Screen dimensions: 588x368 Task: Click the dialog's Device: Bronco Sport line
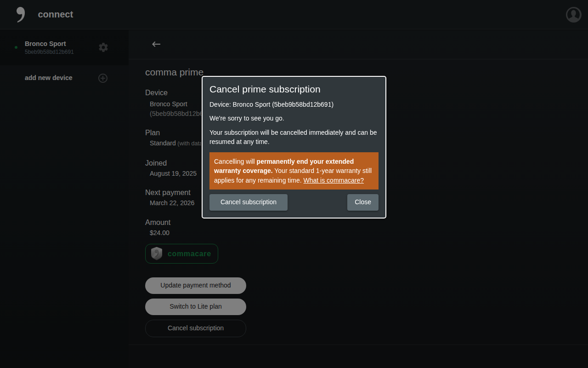point(271,104)
